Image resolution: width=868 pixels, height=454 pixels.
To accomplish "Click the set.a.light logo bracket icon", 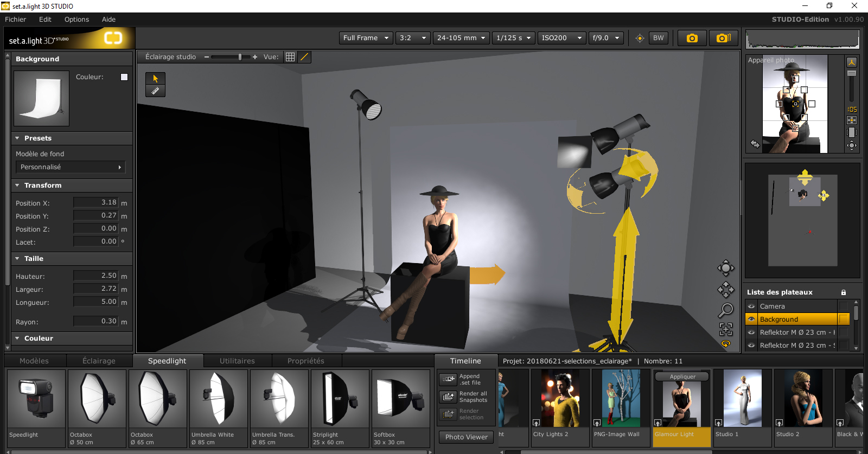I will point(113,39).
